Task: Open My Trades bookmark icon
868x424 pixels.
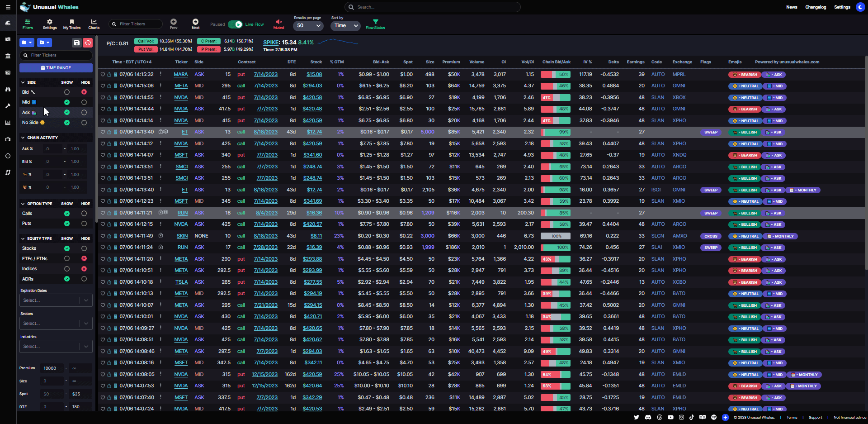Action: (72, 24)
